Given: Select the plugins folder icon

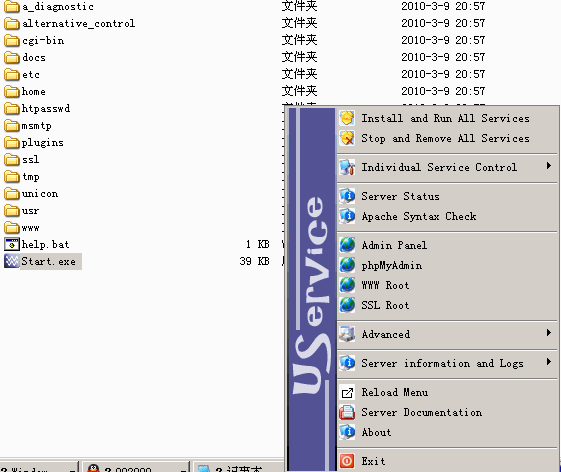Looking at the screenshot, I should click(x=11, y=142).
